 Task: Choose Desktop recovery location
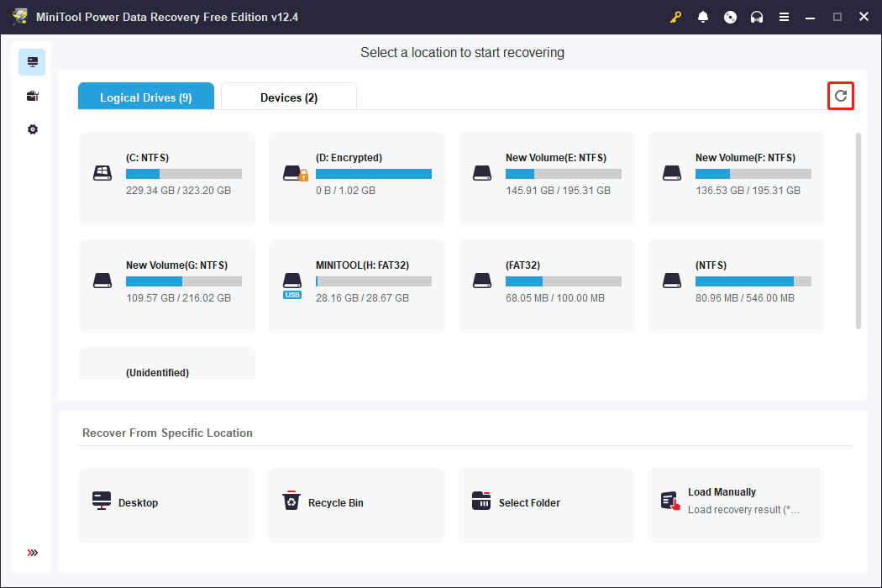coord(166,506)
